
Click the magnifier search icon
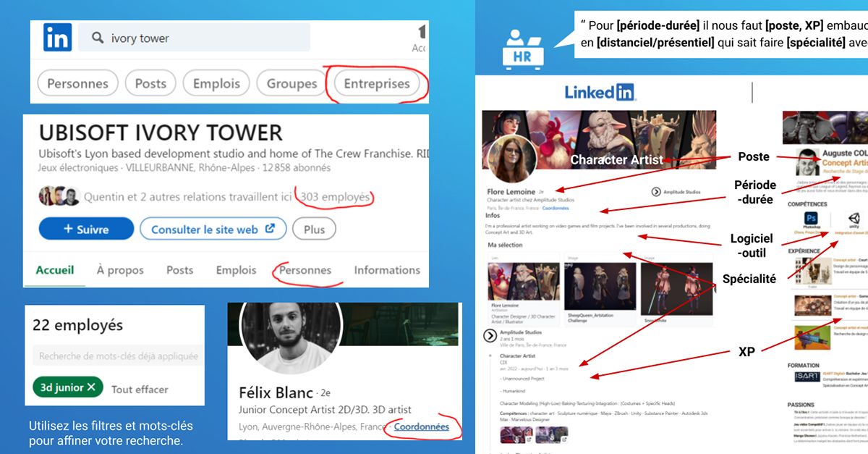(x=98, y=38)
